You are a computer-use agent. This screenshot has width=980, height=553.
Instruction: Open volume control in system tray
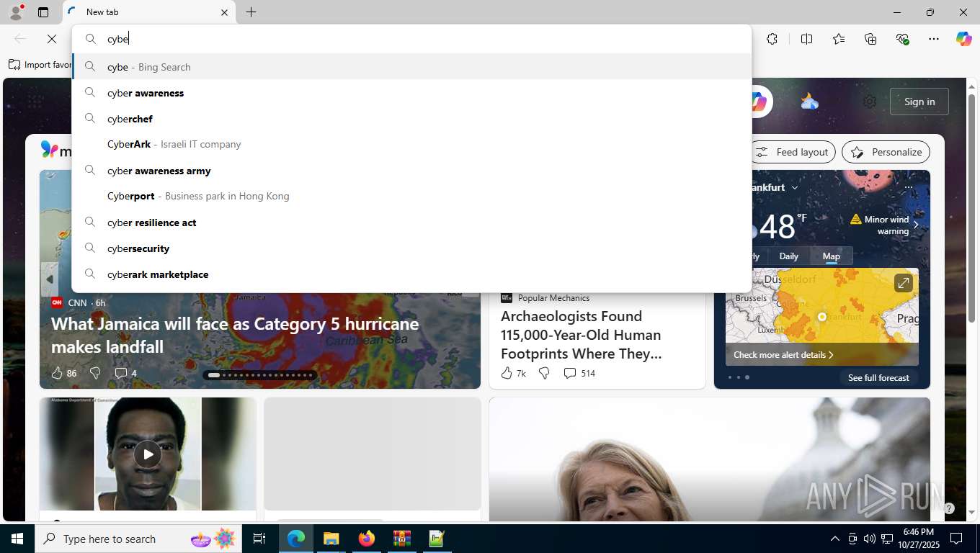(x=869, y=539)
